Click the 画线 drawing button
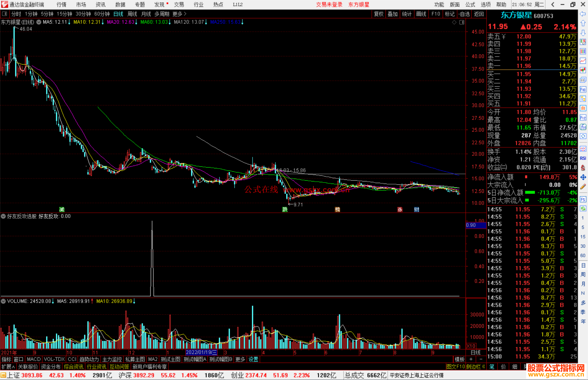The height and width of the screenshot is (380, 588). pyautogui.click(x=421, y=14)
